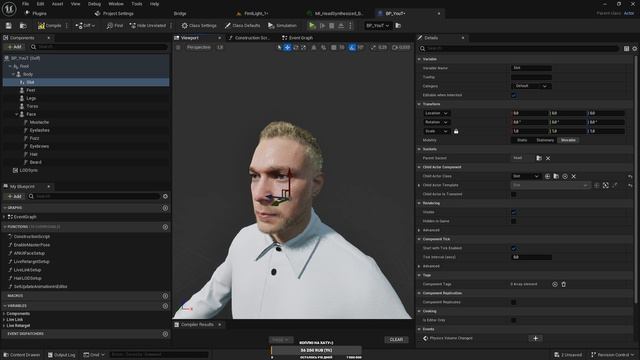Select the rotate gizmo tool in viewport
Screen dimensions: 640x360
[296, 47]
